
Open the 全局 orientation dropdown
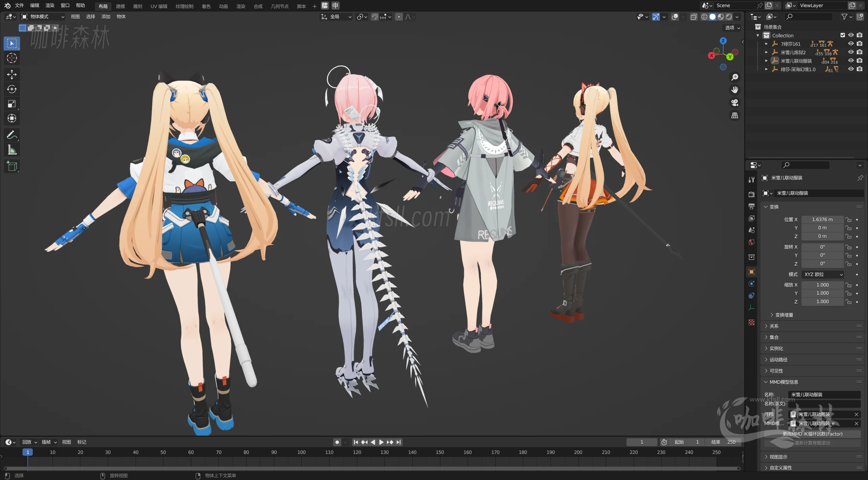click(336, 17)
